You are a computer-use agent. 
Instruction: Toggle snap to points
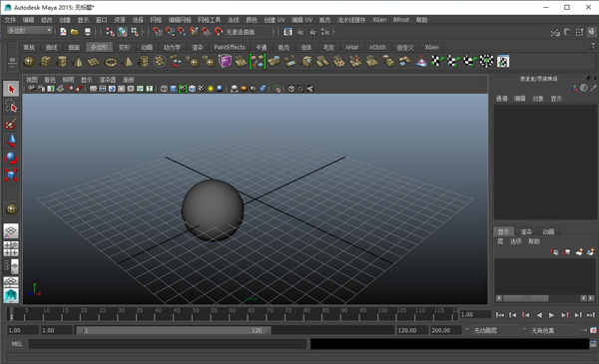(182, 32)
